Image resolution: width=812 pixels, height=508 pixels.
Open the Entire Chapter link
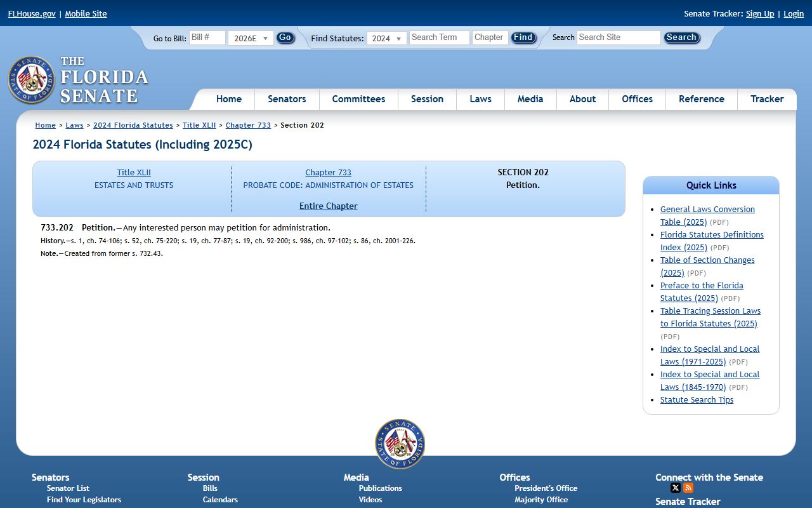pyautogui.click(x=329, y=206)
